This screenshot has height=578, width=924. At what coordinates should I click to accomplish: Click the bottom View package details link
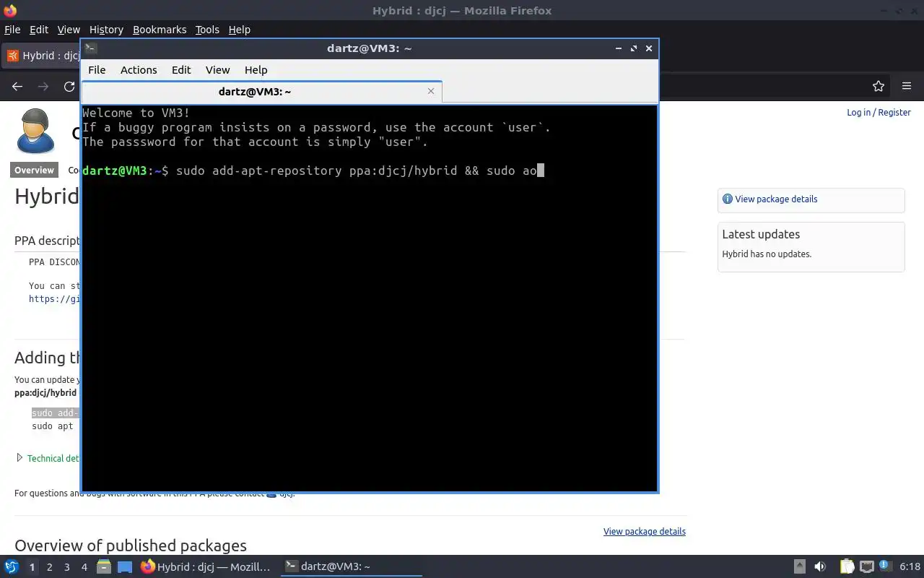pos(645,532)
